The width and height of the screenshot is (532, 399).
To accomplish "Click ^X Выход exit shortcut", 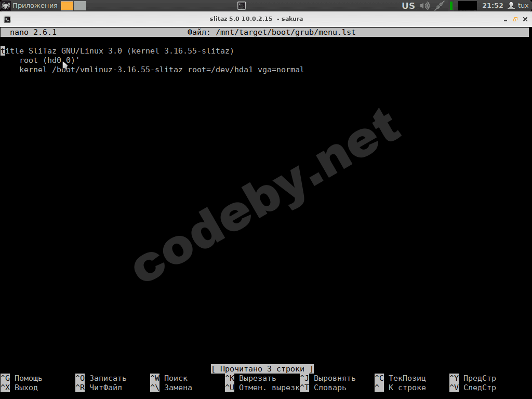I will point(19,388).
